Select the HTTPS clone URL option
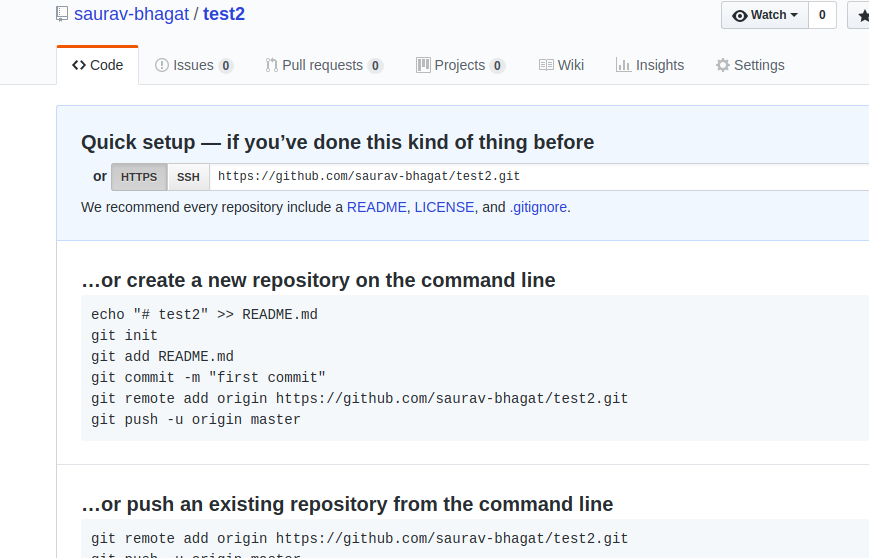This screenshot has width=869, height=558. tap(139, 177)
